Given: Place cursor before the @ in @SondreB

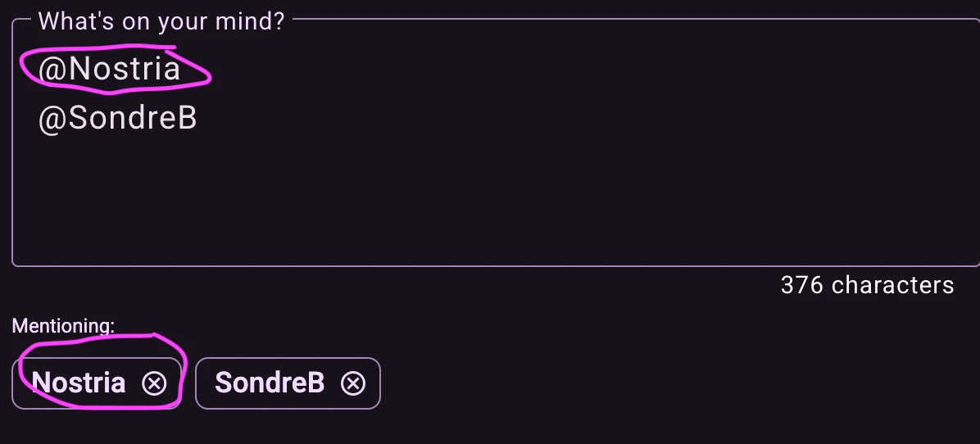Looking at the screenshot, I should click(x=39, y=120).
